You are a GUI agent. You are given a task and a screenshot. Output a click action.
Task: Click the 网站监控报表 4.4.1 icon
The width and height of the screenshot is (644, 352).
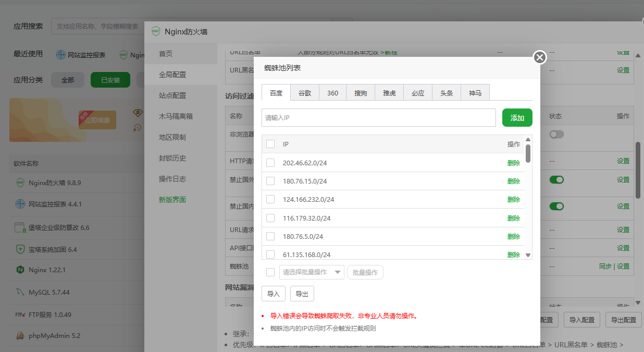tap(20, 204)
